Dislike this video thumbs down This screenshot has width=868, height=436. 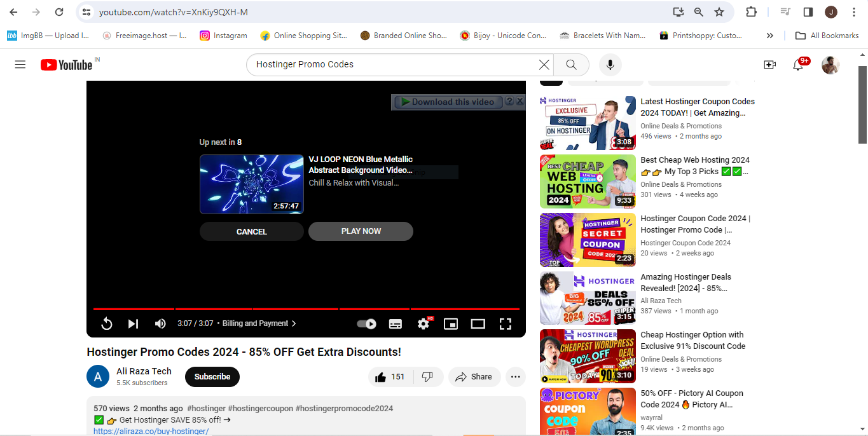click(428, 377)
